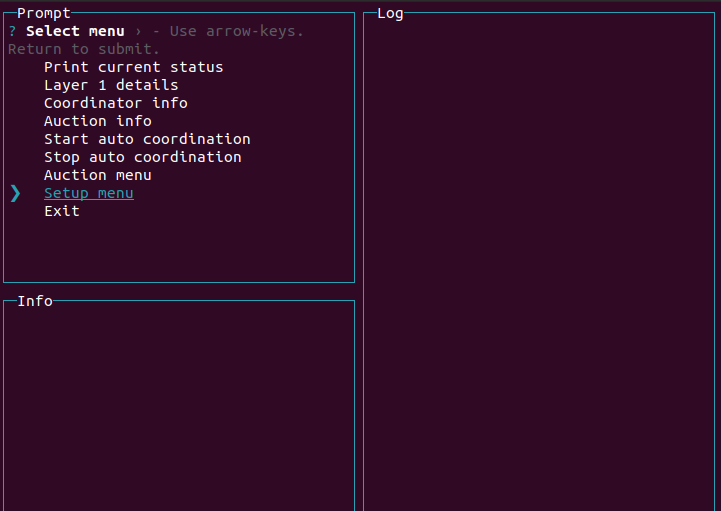
Task: Start auto coordination from menu
Action: pos(147,139)
